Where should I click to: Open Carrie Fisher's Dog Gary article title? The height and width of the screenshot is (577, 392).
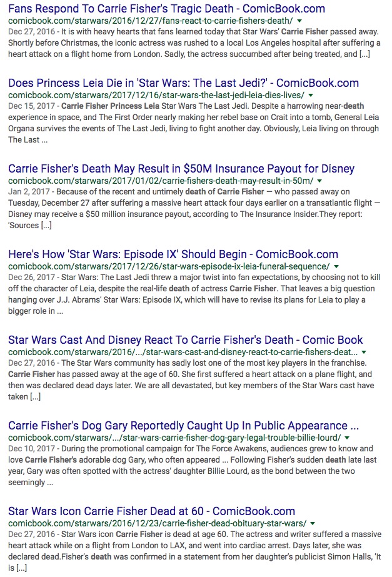click(x=183, y=426)
